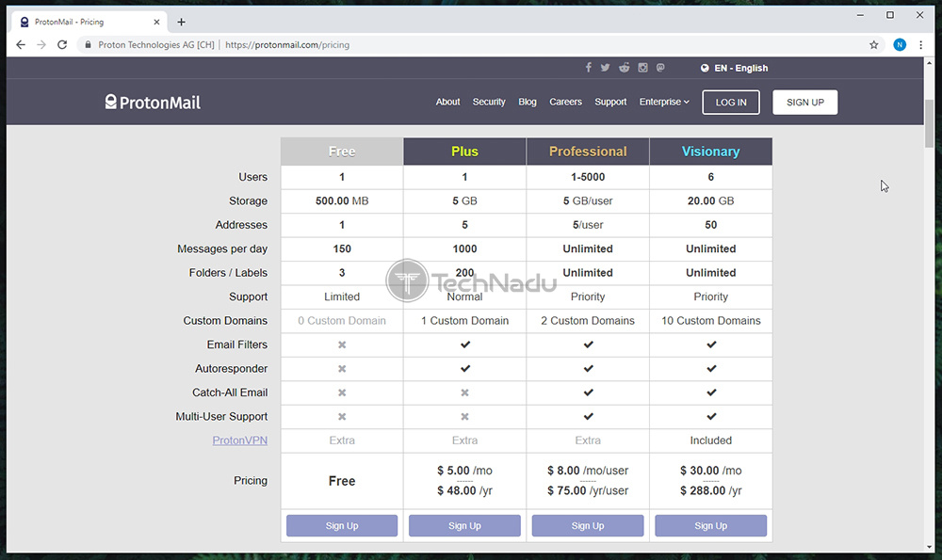
Task: Sign up for the Visionary plan
Action: pyautogui.click(x=710, y=525)
